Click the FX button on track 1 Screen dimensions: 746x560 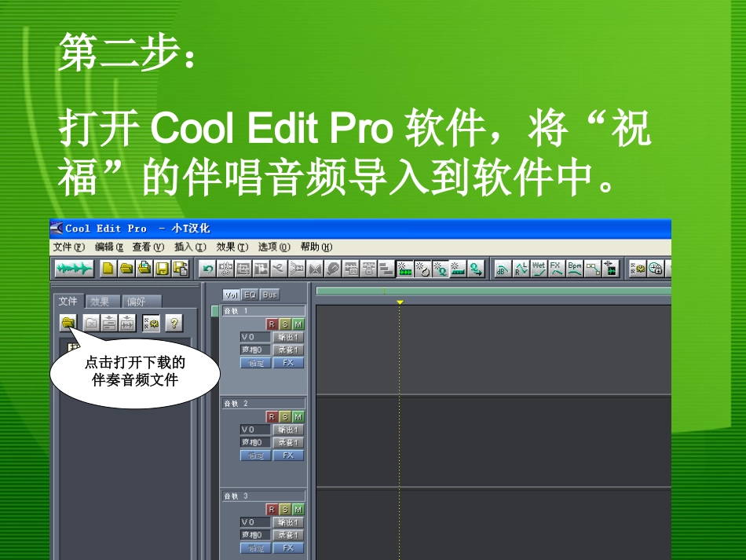point(288,363)
